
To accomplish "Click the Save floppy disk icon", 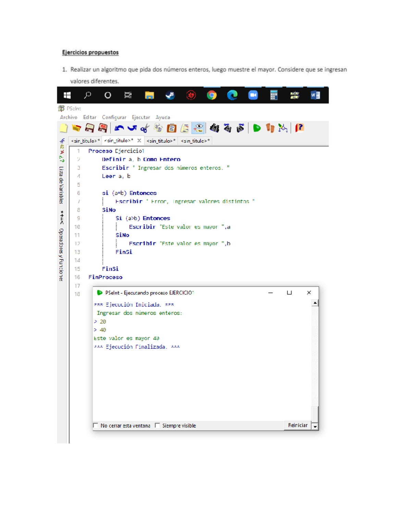I will point(89,128).
